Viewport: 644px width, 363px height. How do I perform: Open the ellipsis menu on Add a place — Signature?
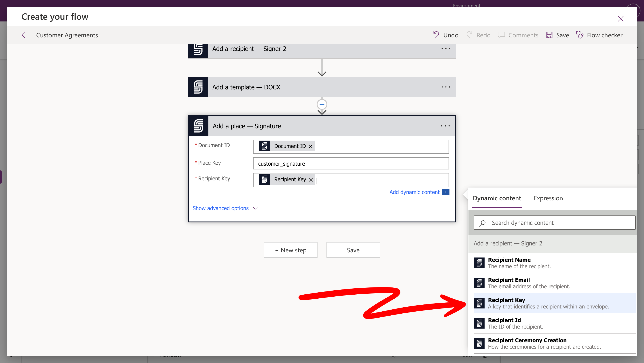(x=445, y=126)
